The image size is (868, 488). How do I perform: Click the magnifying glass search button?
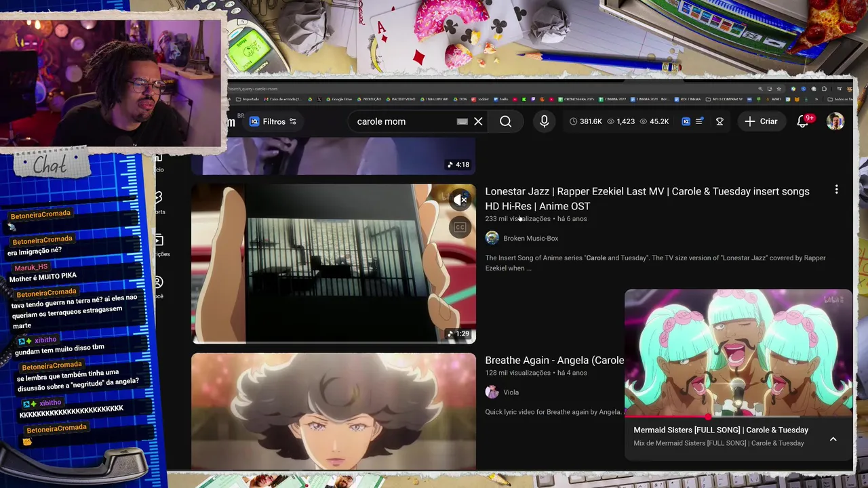[x=506, y=121]
